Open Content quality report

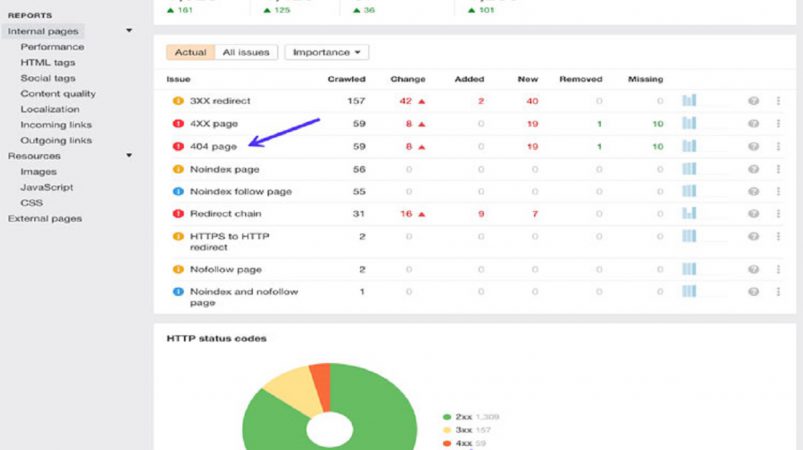58,94
